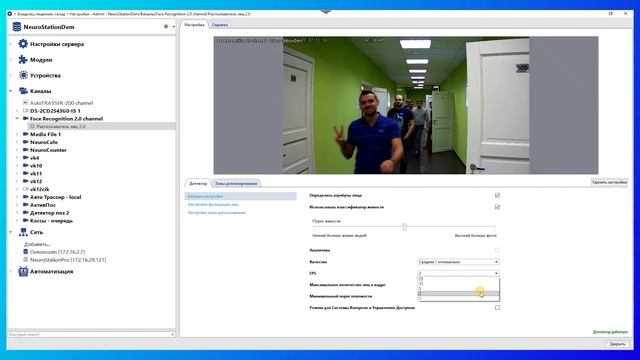Screen dimensions: 640x360
Task: Collapse the Face Recognition 2.0 channel node
Action: (18, 118)
